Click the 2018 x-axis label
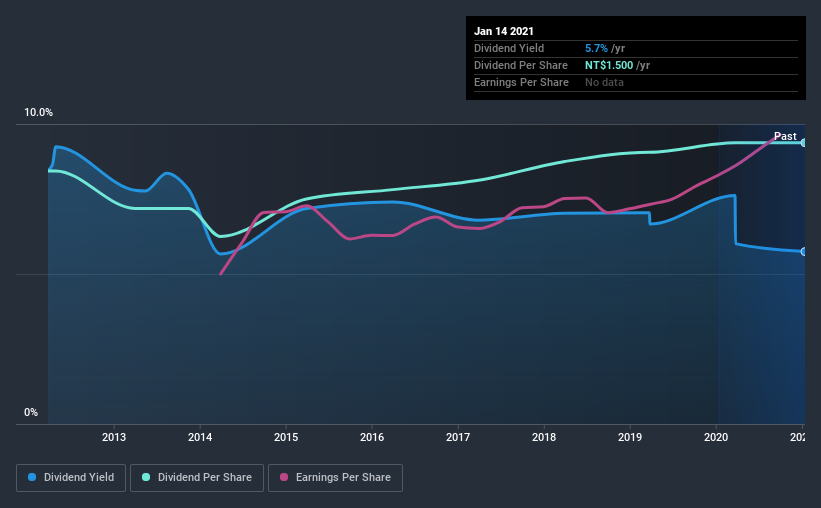 pyautogui.click(x=544, y=437)
